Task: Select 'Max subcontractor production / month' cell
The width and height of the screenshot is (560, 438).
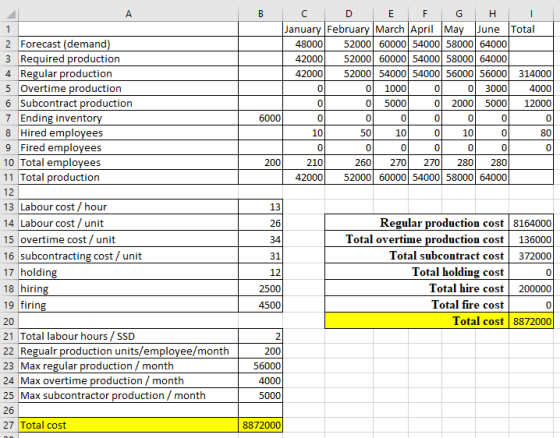Action: tap(129, 395)
